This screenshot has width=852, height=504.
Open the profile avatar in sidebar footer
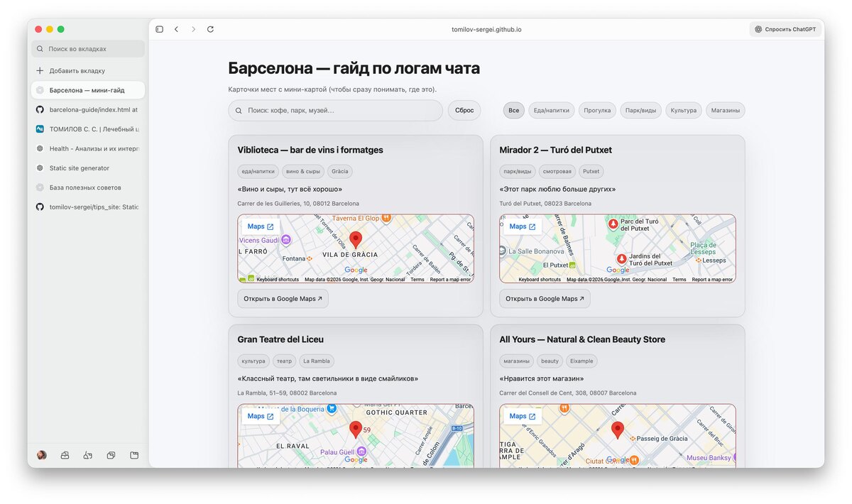click(x=41, y=455)
